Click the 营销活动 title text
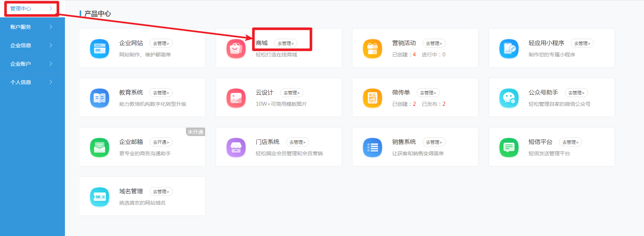644x236 pixels. (404, 43)
